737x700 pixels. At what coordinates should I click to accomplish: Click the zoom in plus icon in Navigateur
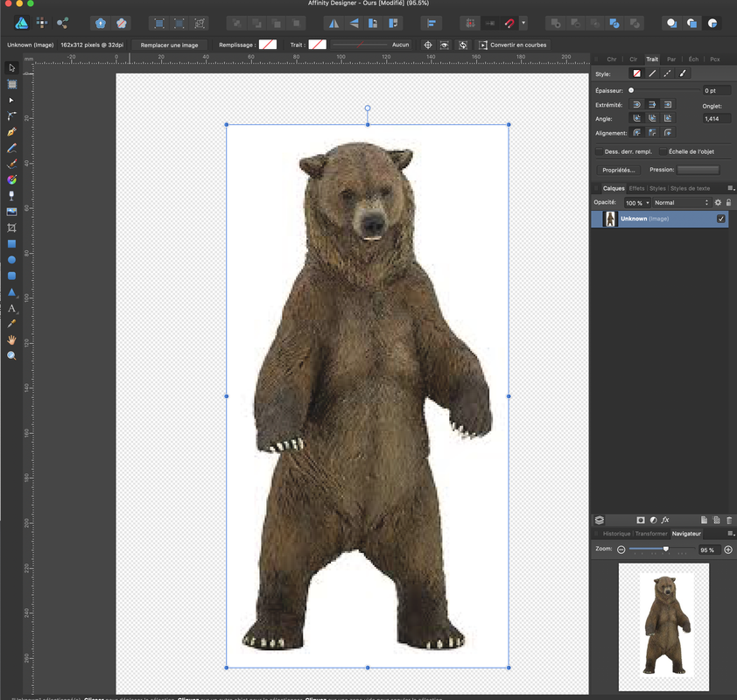(728, 549)
